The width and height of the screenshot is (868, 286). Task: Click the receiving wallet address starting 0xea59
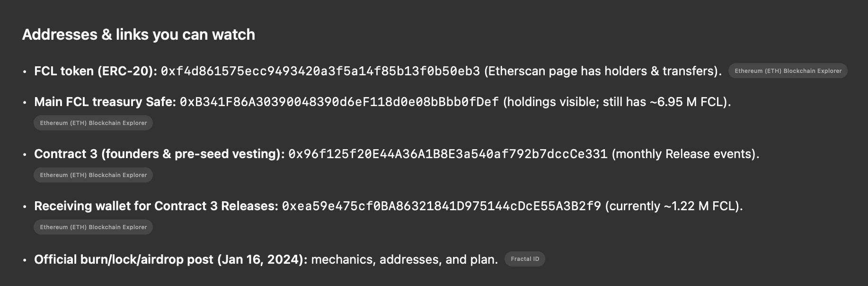(441, 206)
